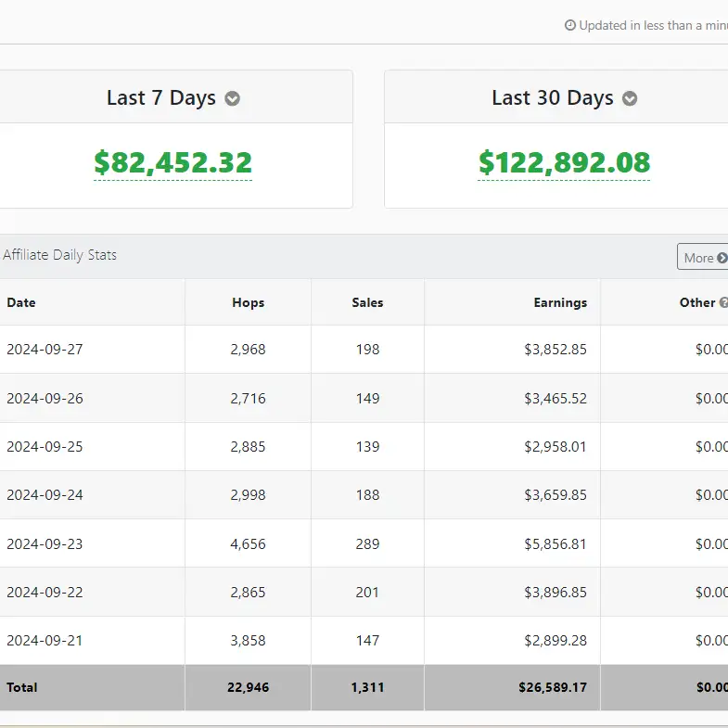Click the 4,656 hops value

pyautogui.click(x=248, y=543)
